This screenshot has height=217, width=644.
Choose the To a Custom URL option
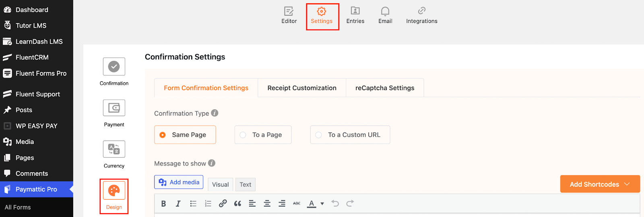(319, 135)
